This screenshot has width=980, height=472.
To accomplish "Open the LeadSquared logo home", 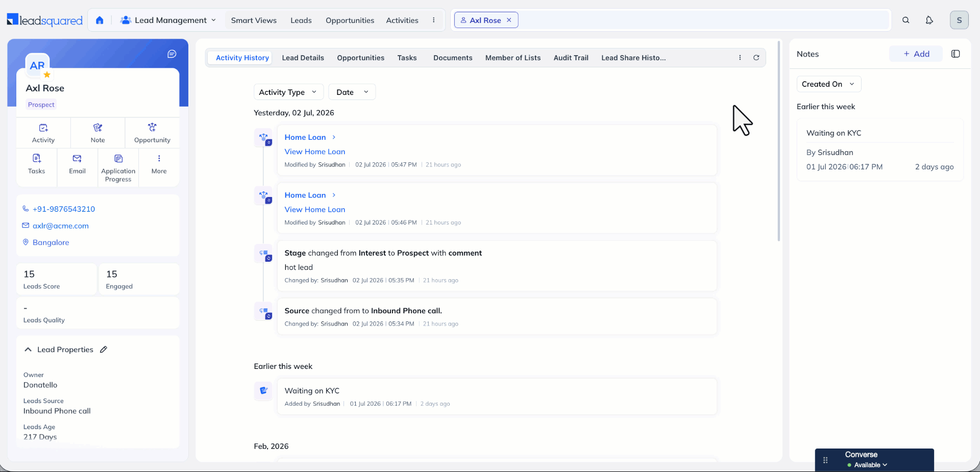I will click(x=44, y=20).
